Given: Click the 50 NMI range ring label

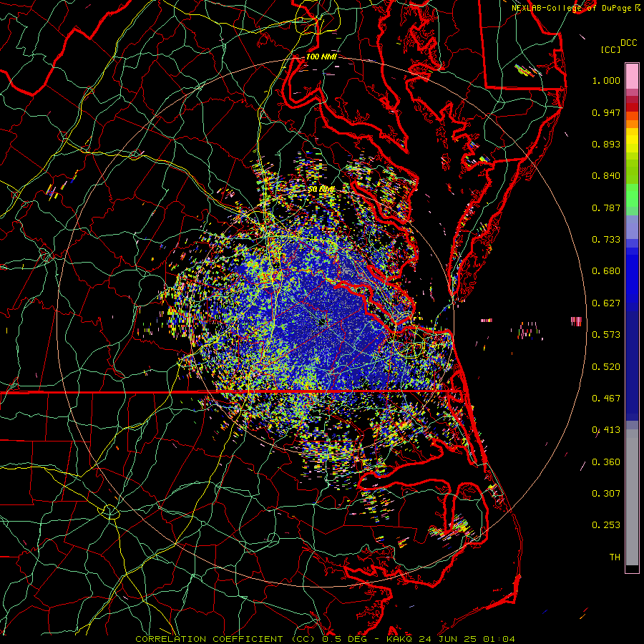Looking at the screenshot, I should click(x=321, y=190).
